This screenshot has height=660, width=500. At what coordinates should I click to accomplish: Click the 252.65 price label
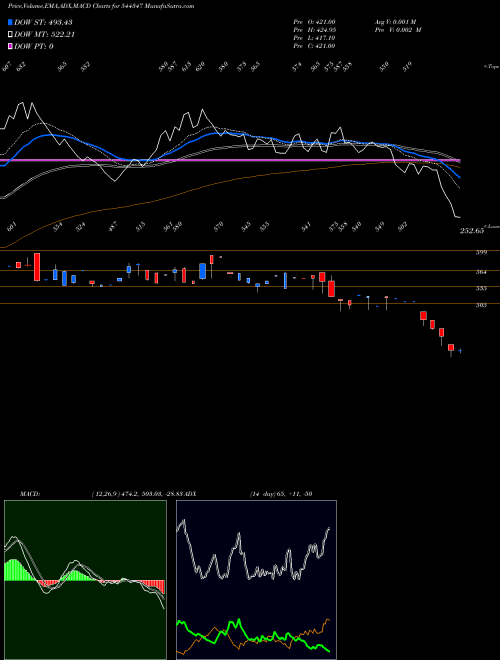471,232
